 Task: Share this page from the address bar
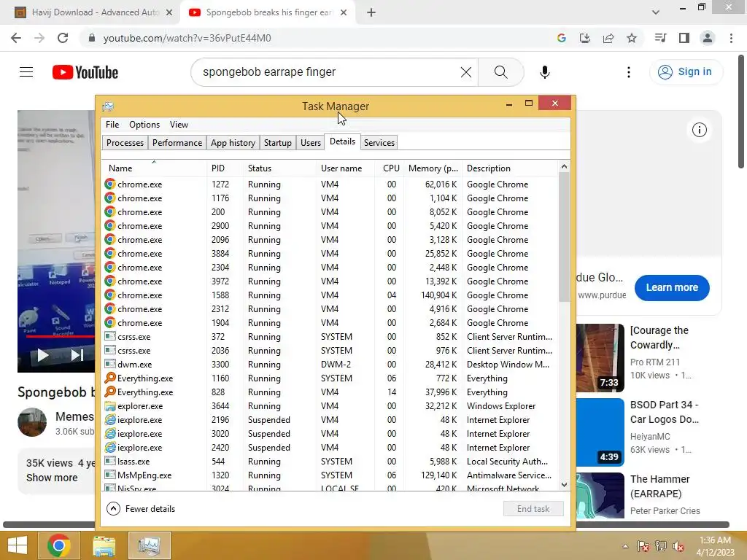coord(608,38)
